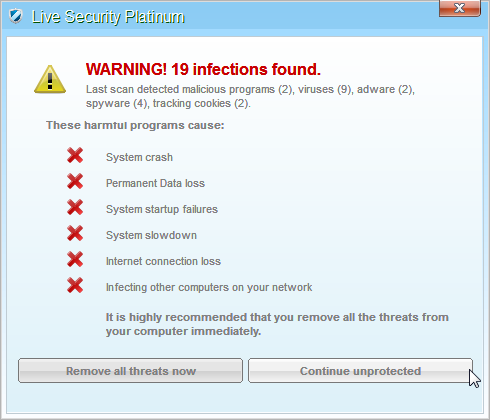The height and width of the screenshot is (420, 490).
Task: Click the red X by Internet connection loss
Action: [x=75, y=259]
